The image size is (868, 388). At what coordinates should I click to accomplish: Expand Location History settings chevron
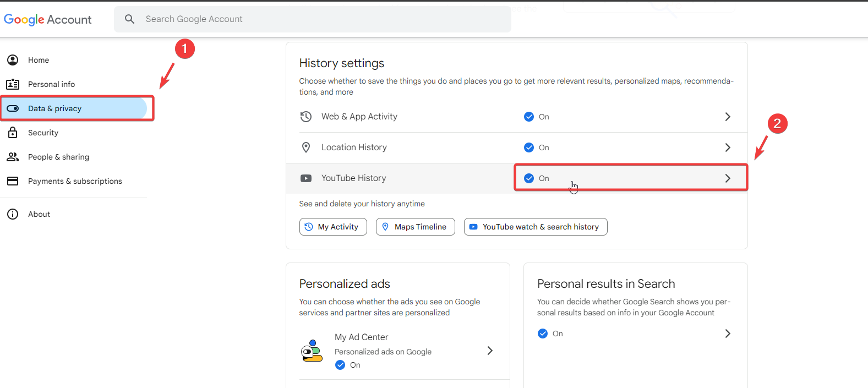728,147
